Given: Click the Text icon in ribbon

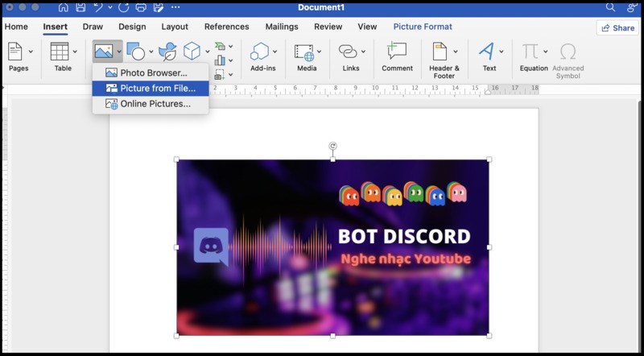Looking at the screenshot, I should coord(487,52).
